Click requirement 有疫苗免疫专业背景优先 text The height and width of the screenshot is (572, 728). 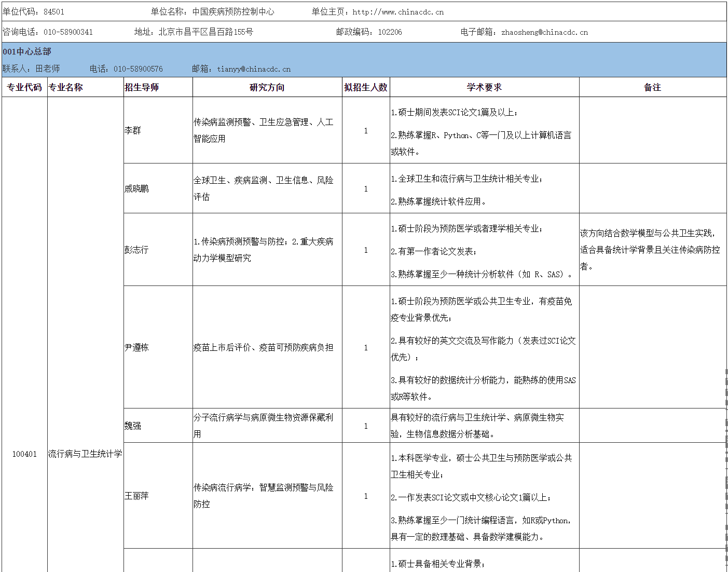482,309
